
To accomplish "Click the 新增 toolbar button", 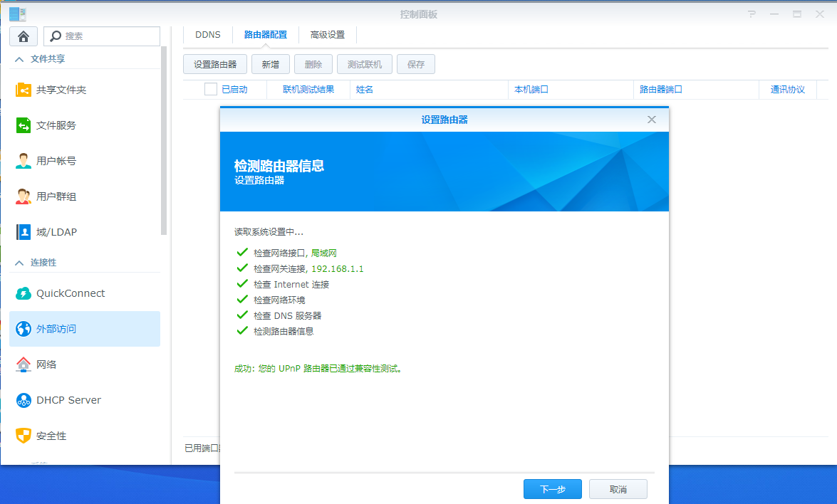I will tap(270, 63).
